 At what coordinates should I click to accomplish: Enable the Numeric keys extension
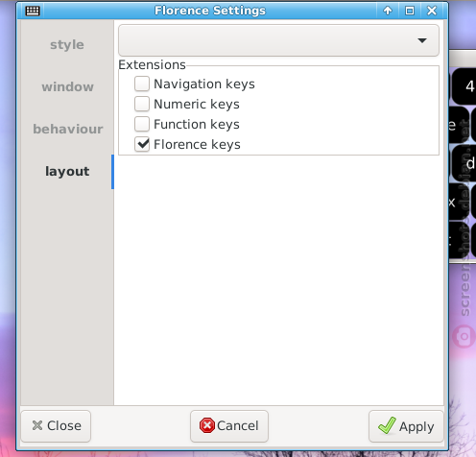[142, 104]
